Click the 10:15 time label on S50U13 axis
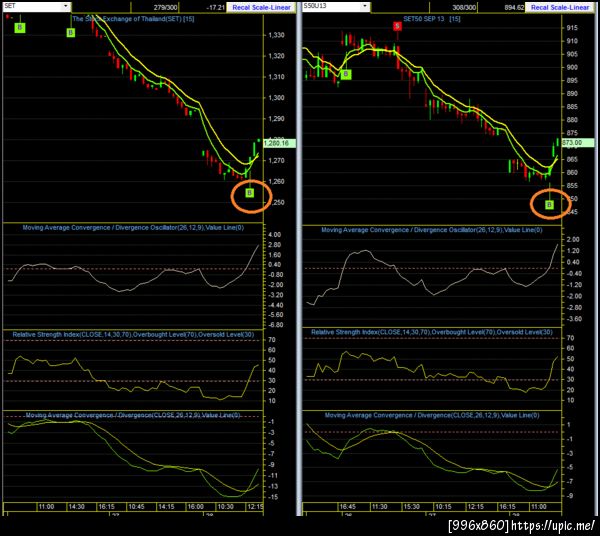The width and height of the screenshot is (600, 536). (443, 507)
